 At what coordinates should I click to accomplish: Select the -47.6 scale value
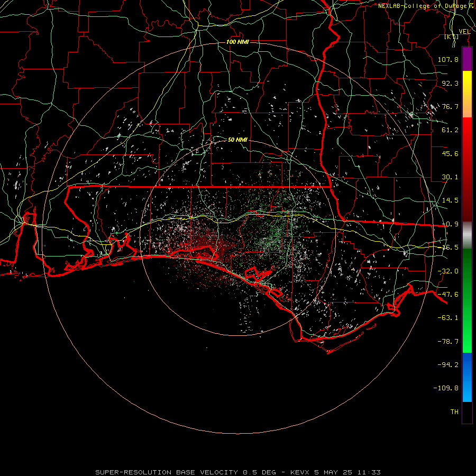tap(448, 295)
